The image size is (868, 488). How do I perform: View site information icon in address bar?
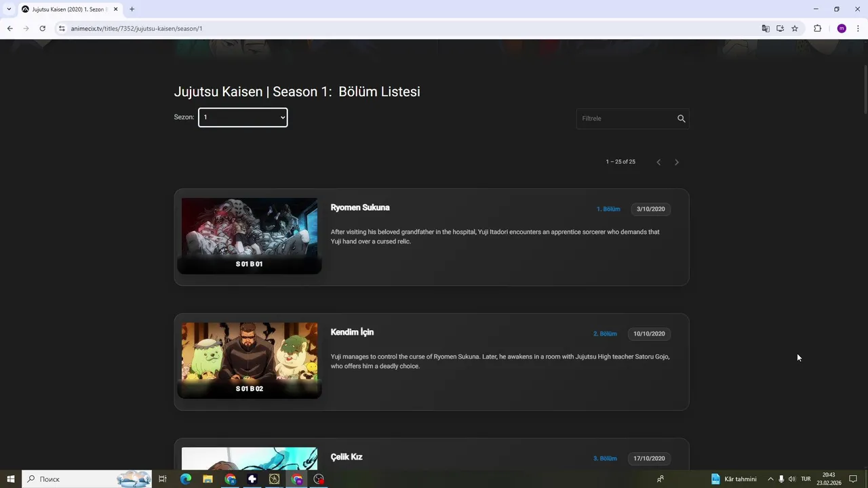point(62,28)
